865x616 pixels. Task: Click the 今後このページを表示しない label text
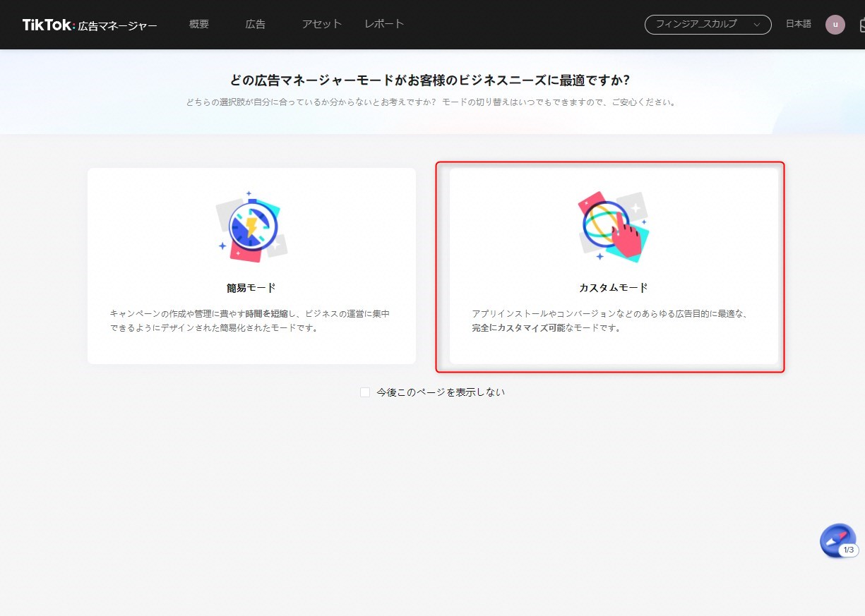coord(441,392)
